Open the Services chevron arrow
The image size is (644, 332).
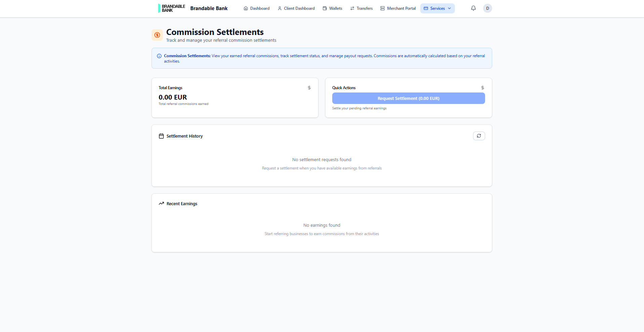pos(449,8)
